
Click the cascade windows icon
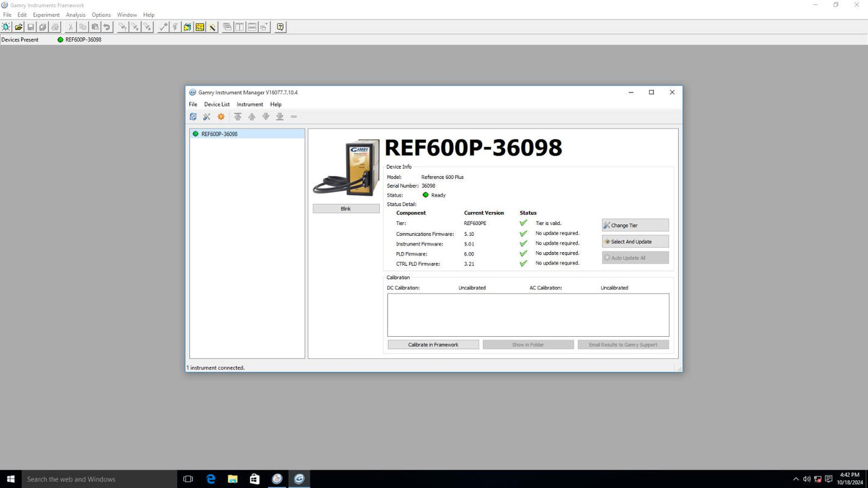pos(227,27)
